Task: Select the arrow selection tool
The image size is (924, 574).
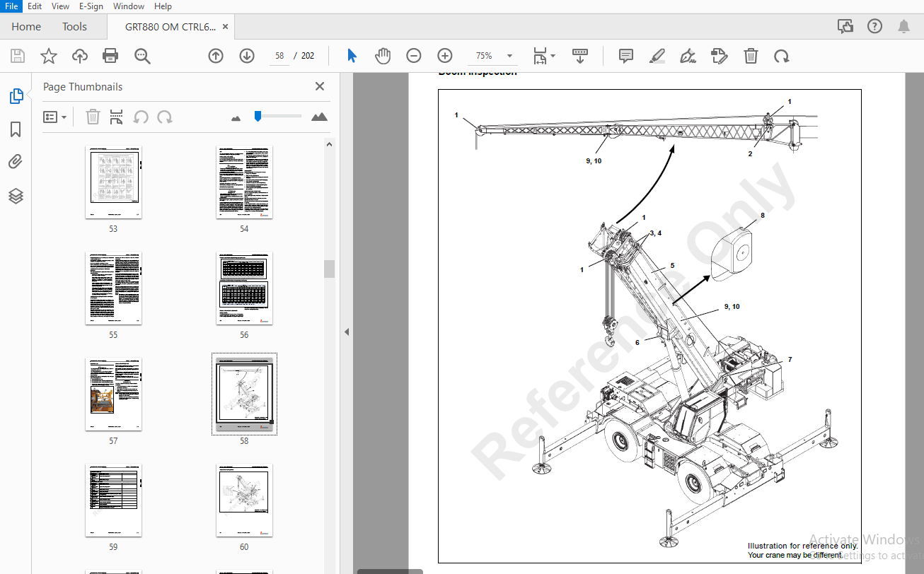Action: (x=352, y=56)
